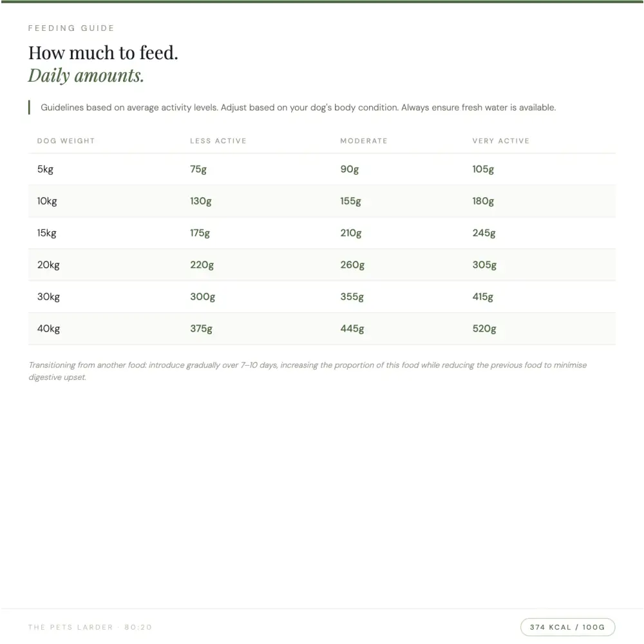The width and height of the screenshot is (644, 644).
Task: Click the transitioning from another food note
Action: [x=308, y=371]
